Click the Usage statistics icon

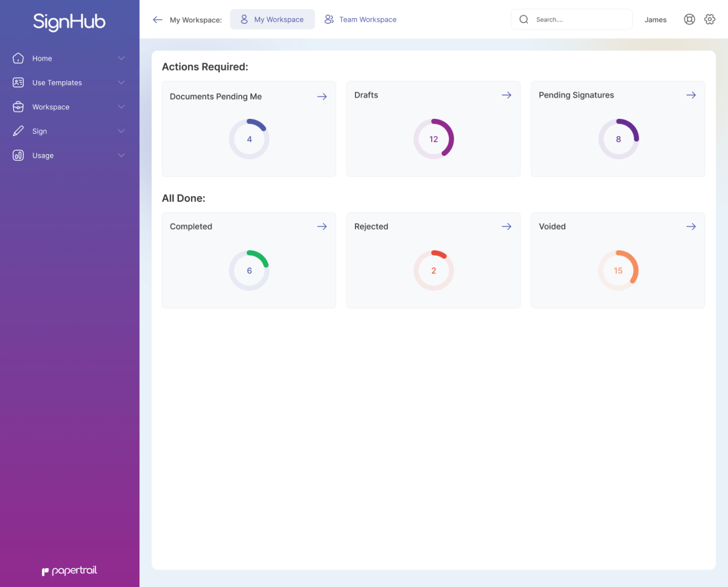[17, 155]
